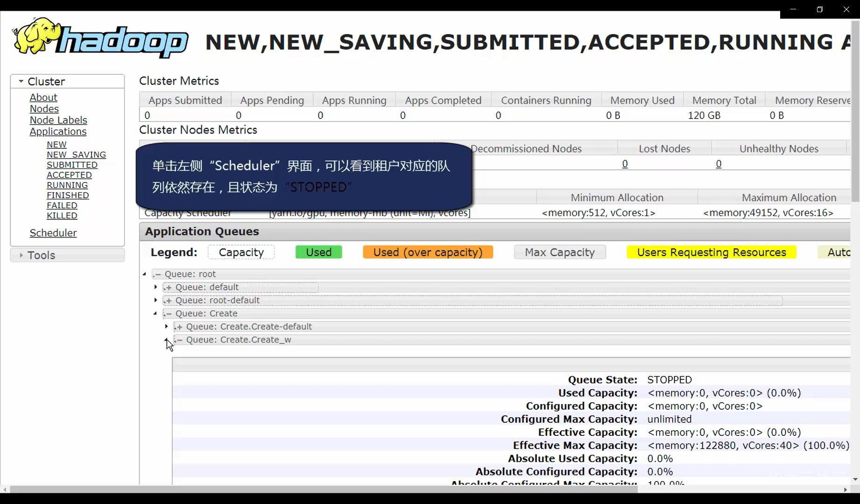Click the orange Used (over capacity) swatch
Viewport: 860px width, 504px height.
click(x=428, y=252)
